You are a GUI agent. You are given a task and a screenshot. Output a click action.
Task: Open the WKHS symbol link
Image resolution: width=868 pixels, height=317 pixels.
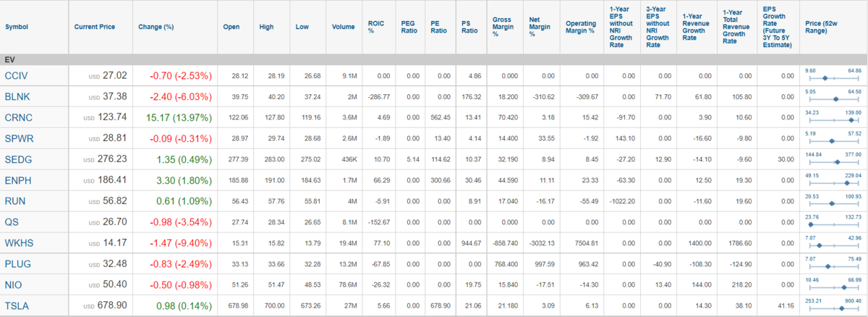point(19,243)
